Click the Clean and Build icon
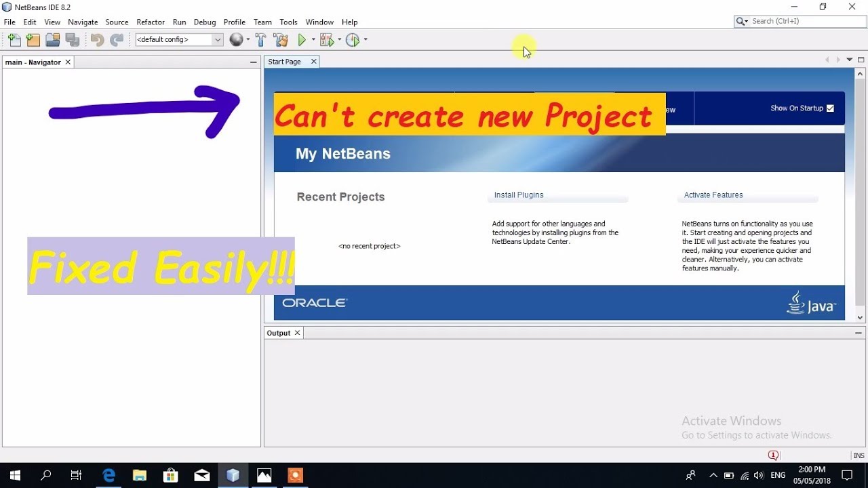Screen dimensions: 868x488 pos(281,40)
